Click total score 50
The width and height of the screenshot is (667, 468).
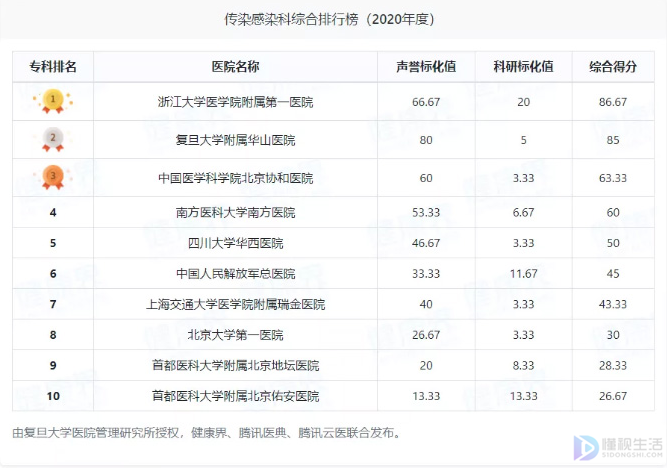click(x=613, y=243)
